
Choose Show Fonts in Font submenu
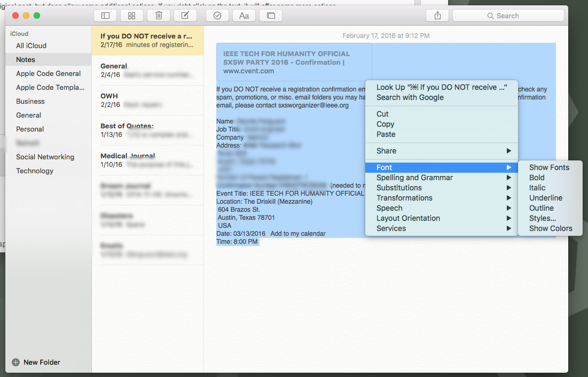coord(550,167)
